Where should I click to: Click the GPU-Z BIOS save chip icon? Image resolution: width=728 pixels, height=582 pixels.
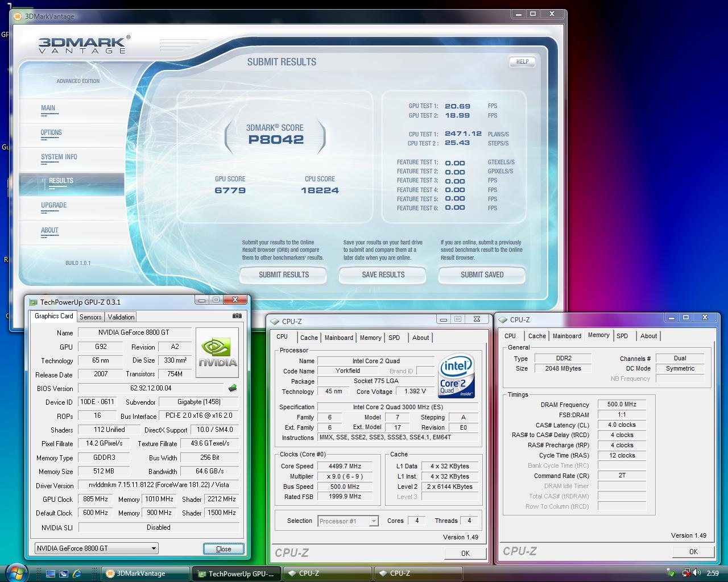[x=233, y=388]
